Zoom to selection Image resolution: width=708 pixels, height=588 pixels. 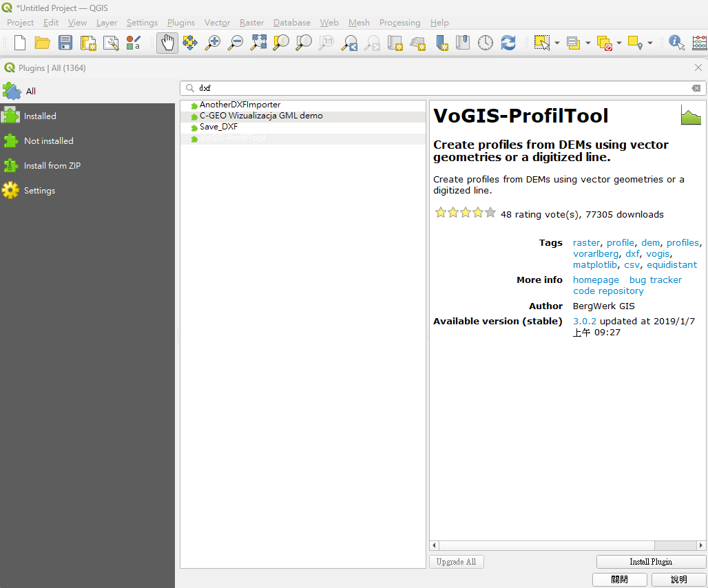[x=281, y=43]
